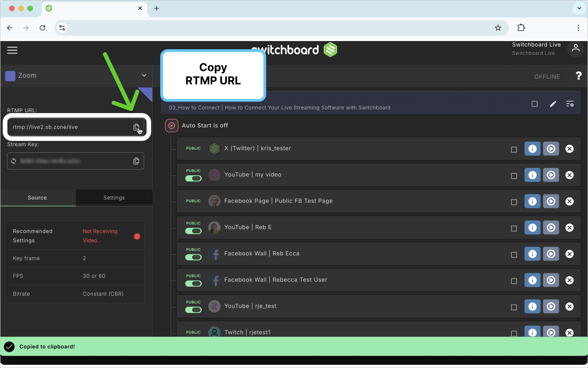This screenshot has height=368, width=588.
Task: Open the user account avatar menu
Action: click(x=576, y=49)
